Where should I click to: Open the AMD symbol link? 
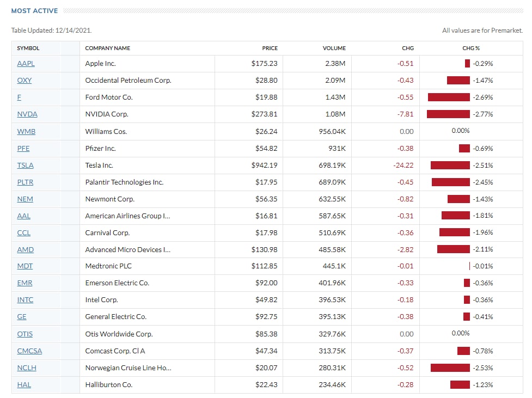(x=26, y=250)
